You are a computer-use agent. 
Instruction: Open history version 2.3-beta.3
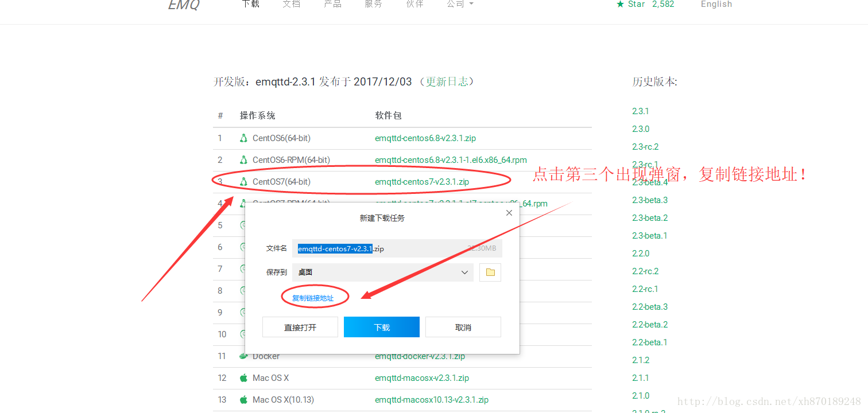650,200
